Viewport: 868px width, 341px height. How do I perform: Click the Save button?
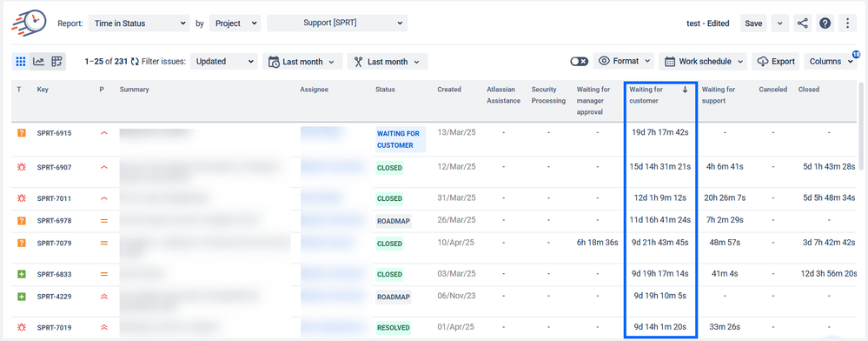click(753, 23)
